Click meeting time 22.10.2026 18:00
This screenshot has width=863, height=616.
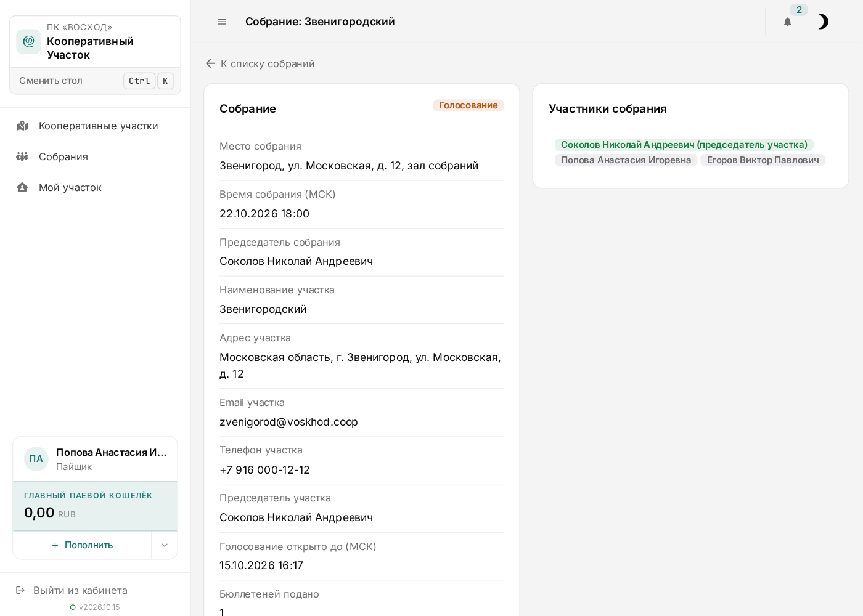coord(264,214)
